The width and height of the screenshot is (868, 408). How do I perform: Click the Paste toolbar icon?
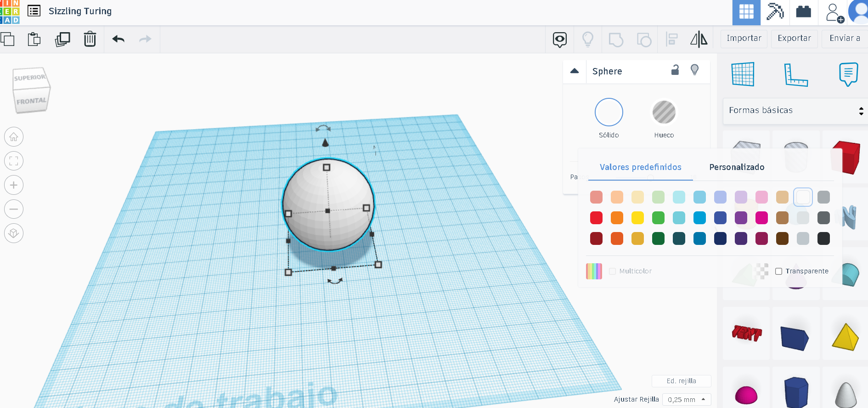tap(34, 40)
